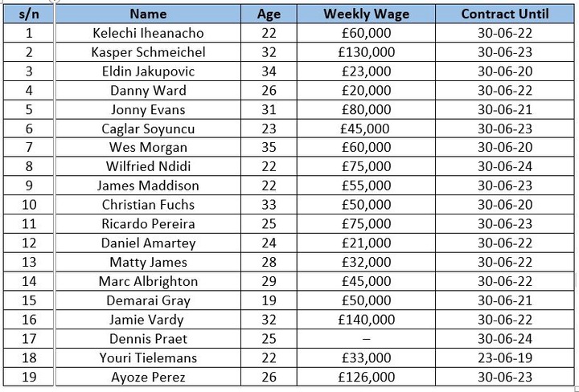Select Dennis Praet's empty wage cell
This screenshot has width=579, height=392.
[x=366, y=338]
